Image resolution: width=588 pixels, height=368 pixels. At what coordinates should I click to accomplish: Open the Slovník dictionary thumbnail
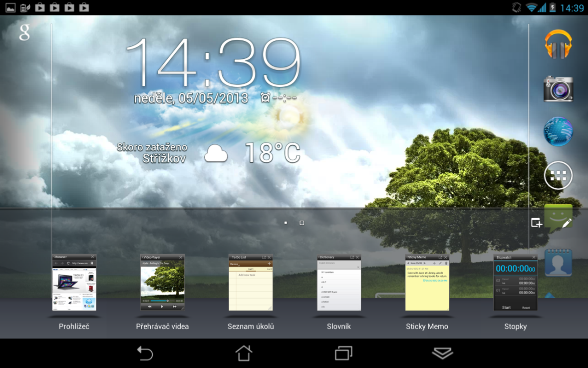(x=339, y=282)
